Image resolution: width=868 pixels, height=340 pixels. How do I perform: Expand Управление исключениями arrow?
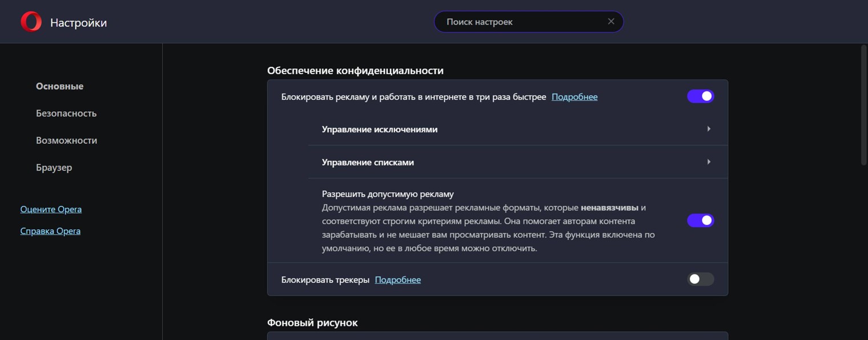[x=709, y=129]
